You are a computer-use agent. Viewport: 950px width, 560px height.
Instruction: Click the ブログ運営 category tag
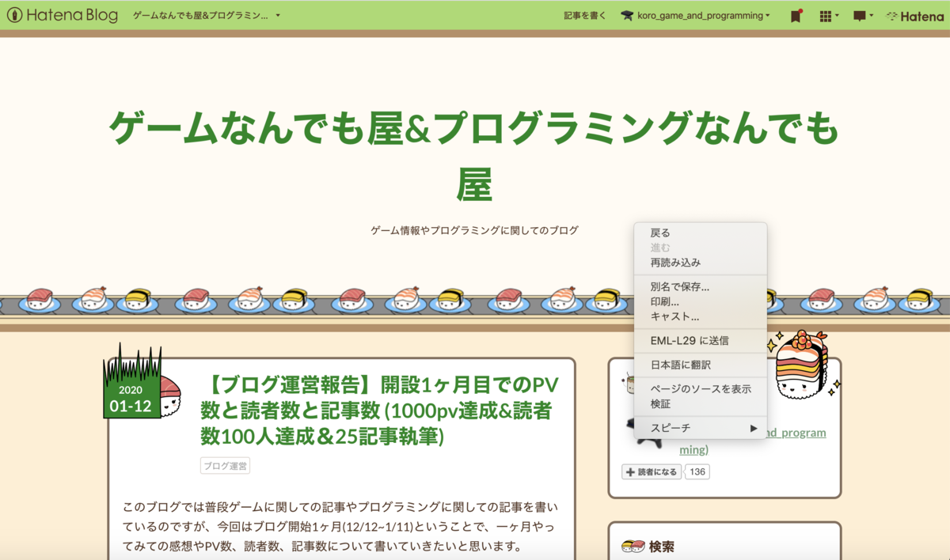coord(225,466)
